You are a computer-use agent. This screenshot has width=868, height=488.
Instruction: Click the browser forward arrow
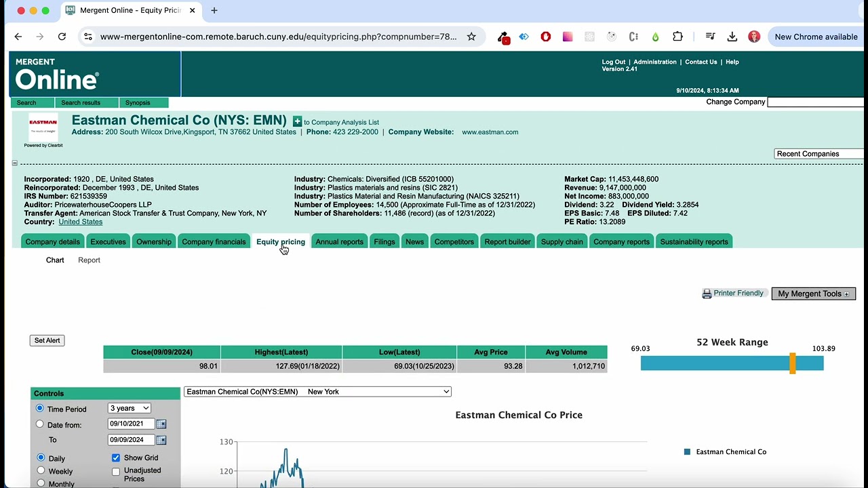[x=40, y=37]
